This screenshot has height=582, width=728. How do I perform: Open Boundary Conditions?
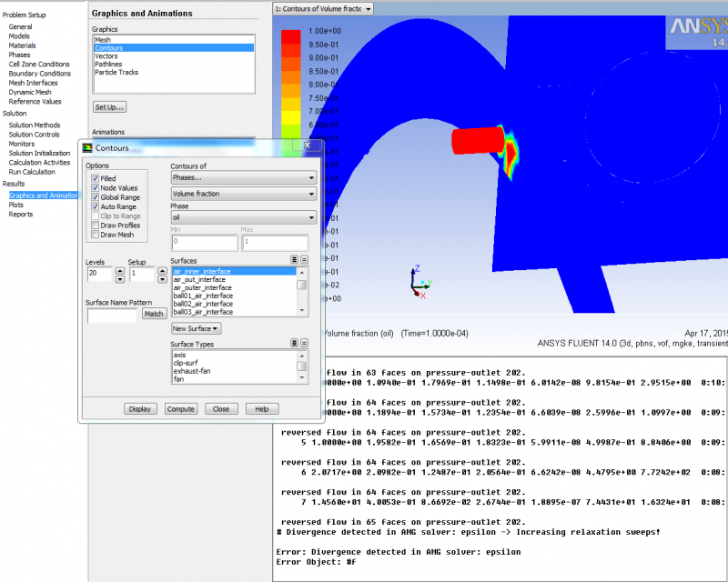pyautogui.click(x=40, y=74)
